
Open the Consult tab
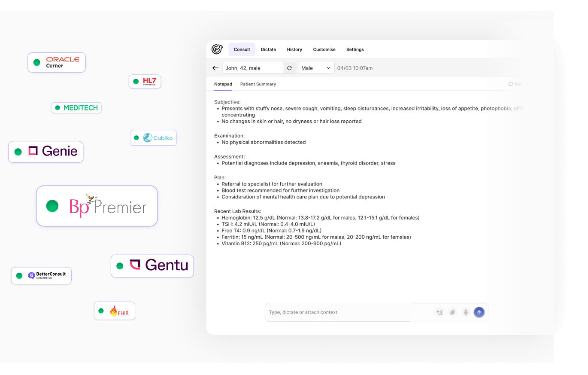click(x=242, y=49)
